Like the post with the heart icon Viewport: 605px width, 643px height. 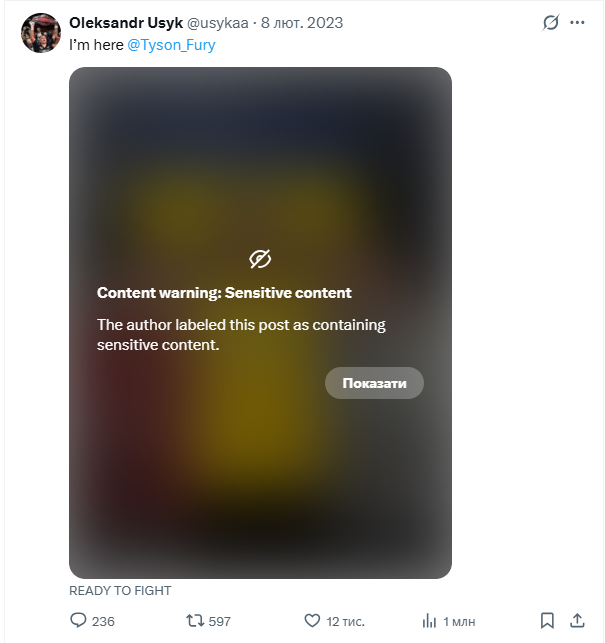point(312,620)
